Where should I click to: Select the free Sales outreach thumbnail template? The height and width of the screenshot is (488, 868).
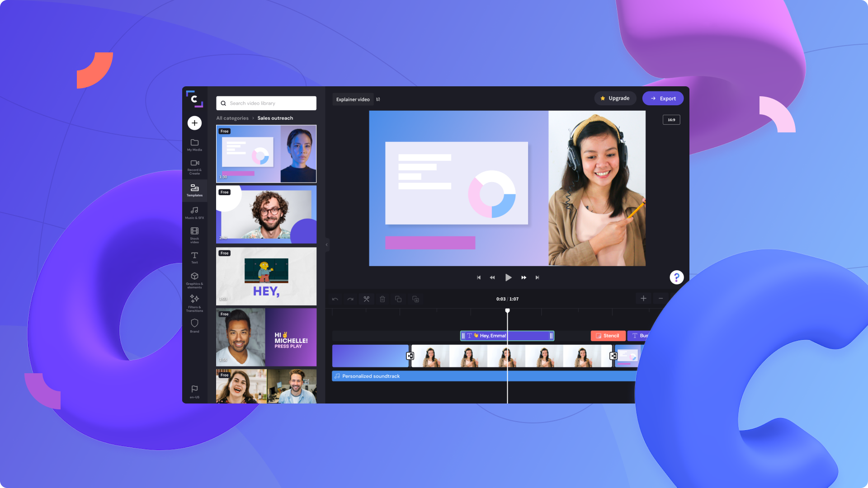click(266, 154)
